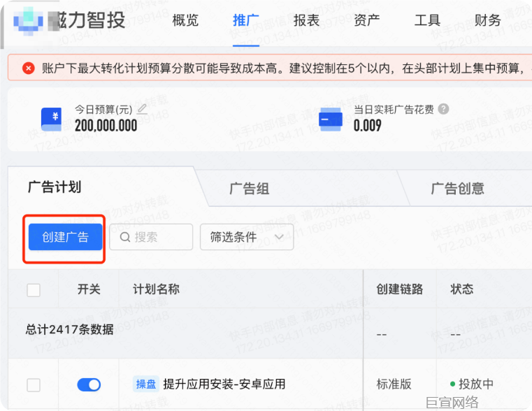Click the red error icon in the warning banner
The image size is (532, 411).
click(x=29, y=68)
